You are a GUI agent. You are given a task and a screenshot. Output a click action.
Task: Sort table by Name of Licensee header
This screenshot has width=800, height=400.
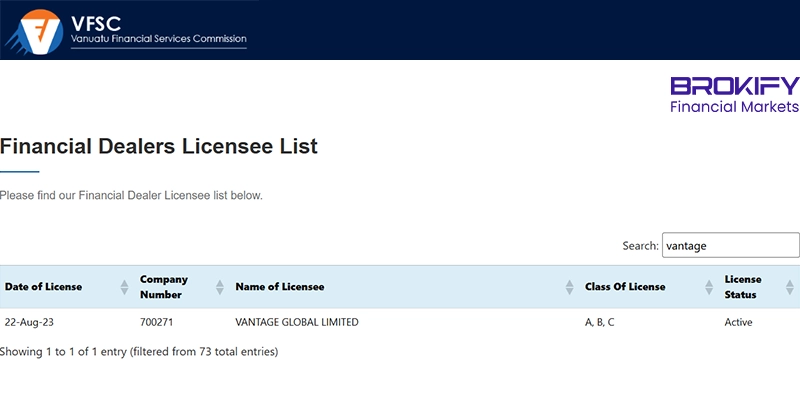click(x=280, y=287)
